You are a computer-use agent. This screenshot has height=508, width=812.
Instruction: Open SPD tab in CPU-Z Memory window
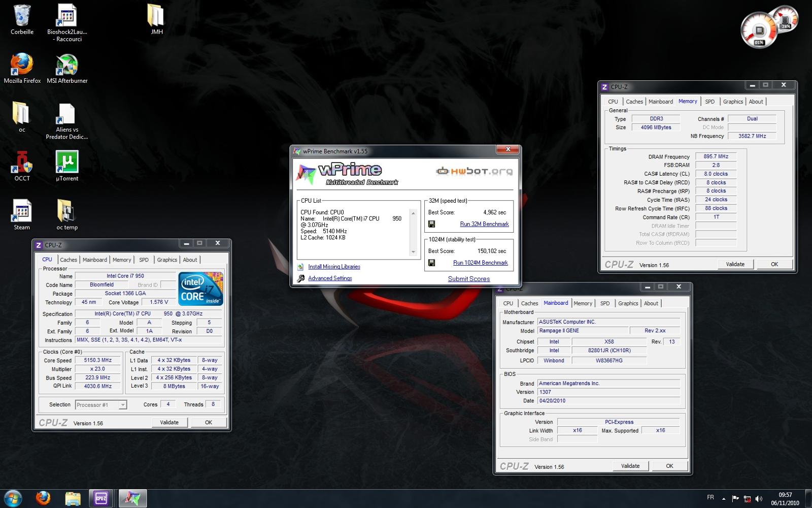710,102
